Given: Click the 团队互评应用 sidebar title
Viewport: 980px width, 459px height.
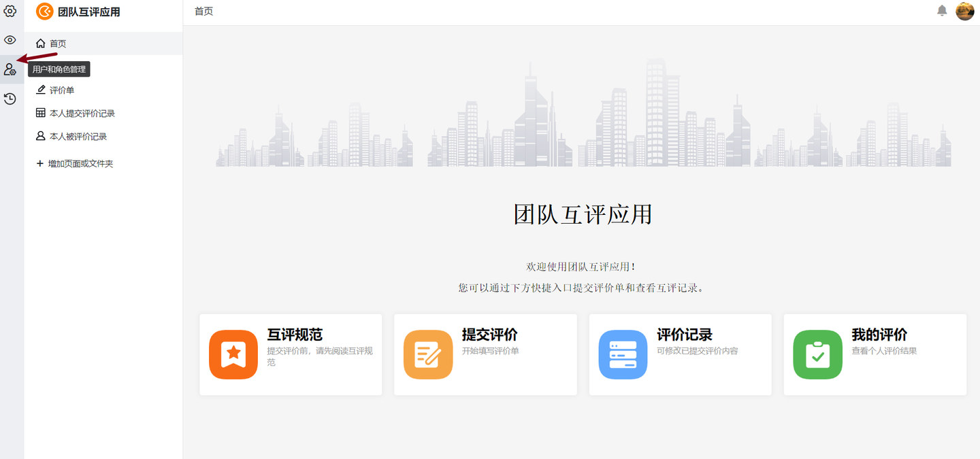Looking at the screenshot, I should [89, 12].
